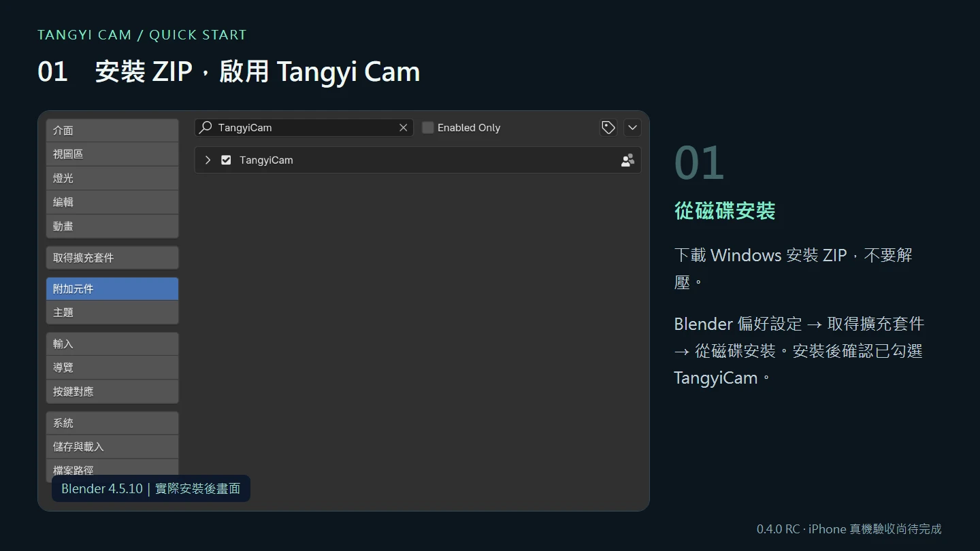Go to the 編輯 section
Image resolution: width=980 pixels, height=551 pixels.
click(112, 202)
